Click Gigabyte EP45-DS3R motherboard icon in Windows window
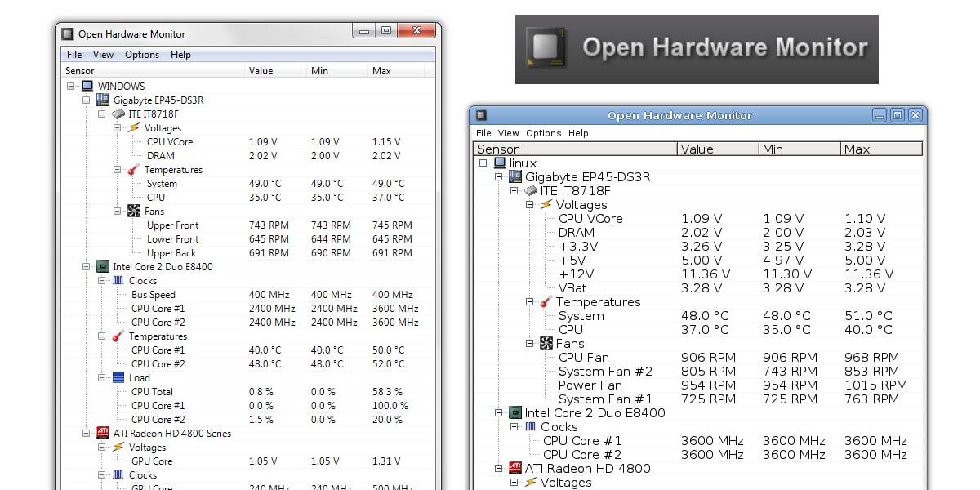The image size is (980, 490). (103, 100)
